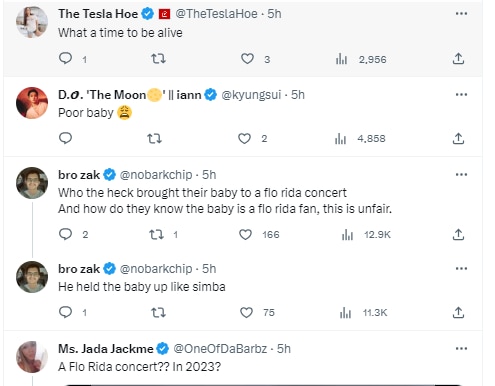This screenshot has height=386, width=495.
Task: Like the flo rida concert tweet with 166 likes
Action: (246, 235)
